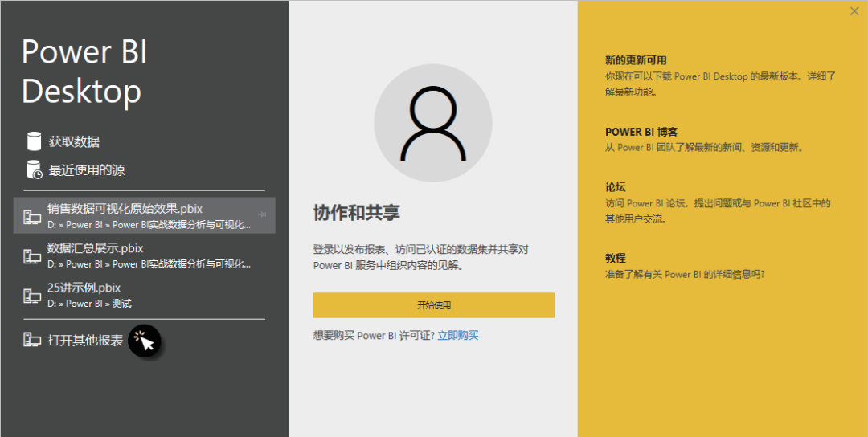The image size is (868, 437).
Task: Visit the 论坛 forum link
Action: click(616, 187)
